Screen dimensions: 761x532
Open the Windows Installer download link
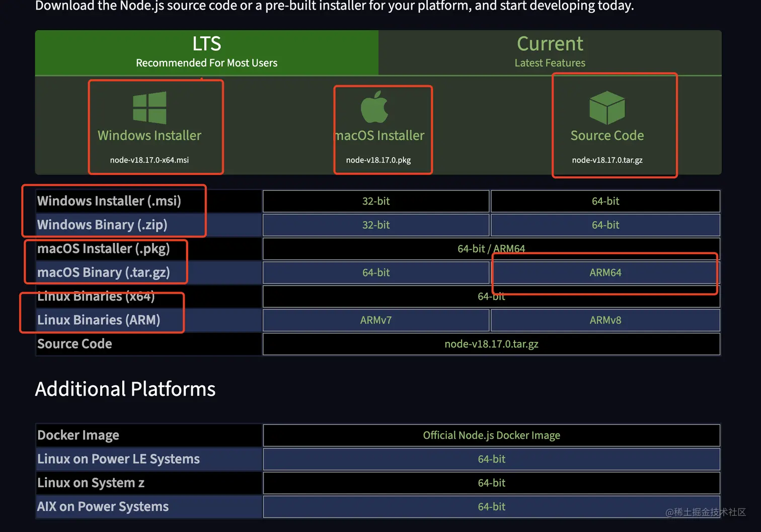(x=149, y=135)
